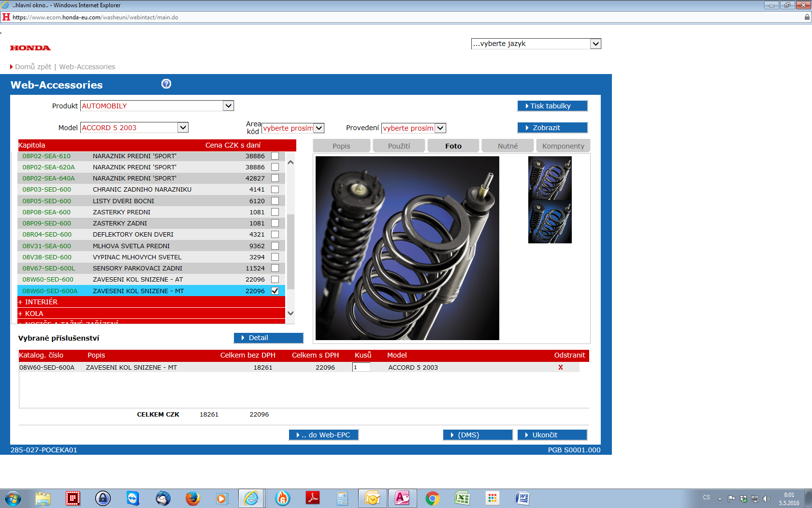This screenshot has height=508, width=812.
Task: Go to Web-EPC button
Action: pyautogui.click(x=324, y=435)
